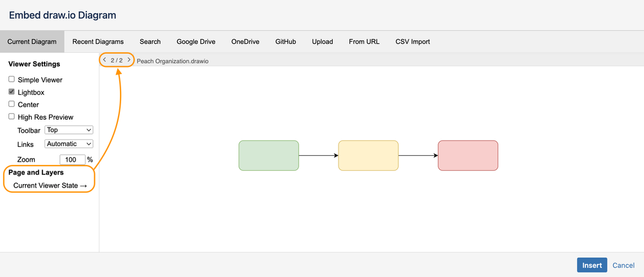The image size is (644, 277).
Task: Enable High Res Preview
Action: [x=12, y=117]
